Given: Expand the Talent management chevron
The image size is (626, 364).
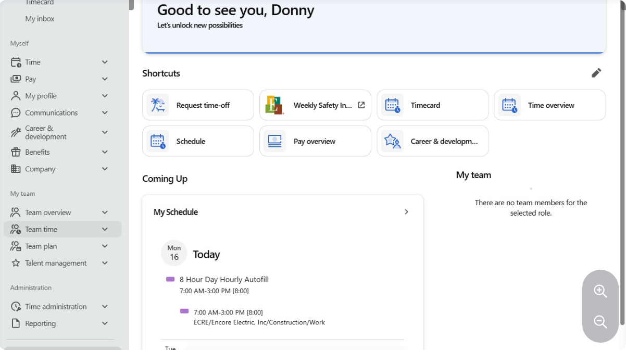Looking at the screenshot, I should 105,263.
